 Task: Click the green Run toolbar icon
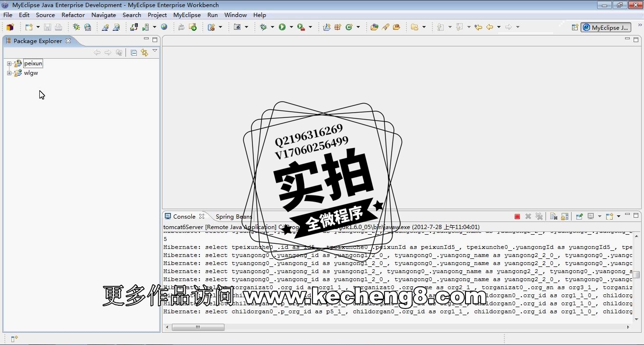282,27
